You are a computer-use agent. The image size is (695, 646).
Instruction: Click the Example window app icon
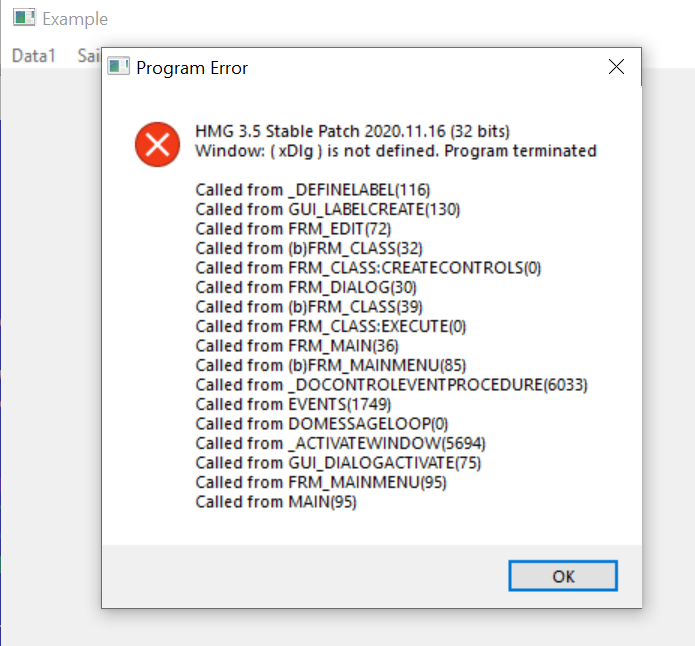tap(24, 18)
